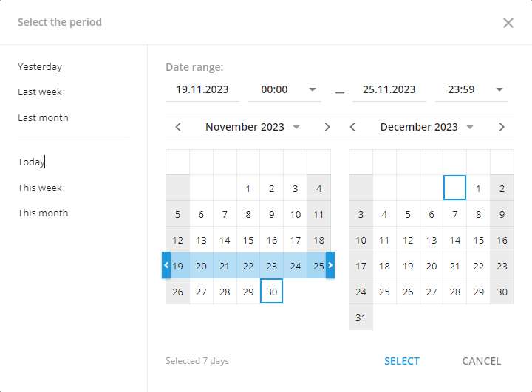Click the end date field 25.11.2023

tap(389, 89)
